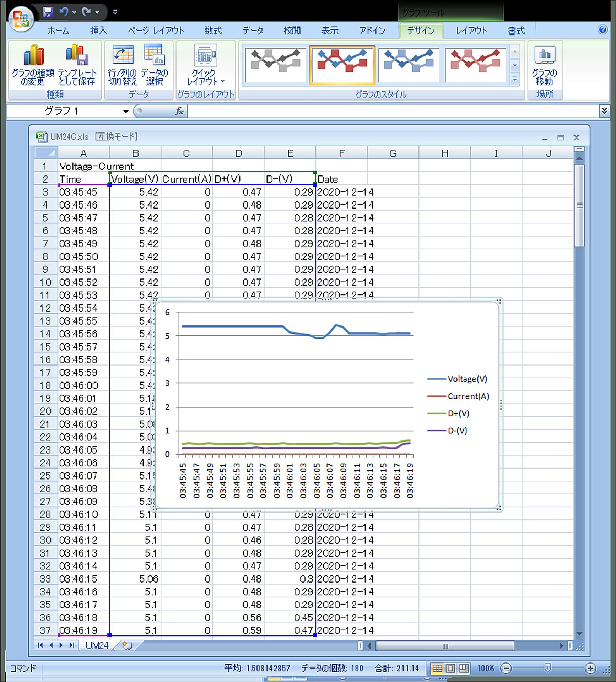616x682 pixels.
Task: Select row 5 header
Action: point(45,218)
